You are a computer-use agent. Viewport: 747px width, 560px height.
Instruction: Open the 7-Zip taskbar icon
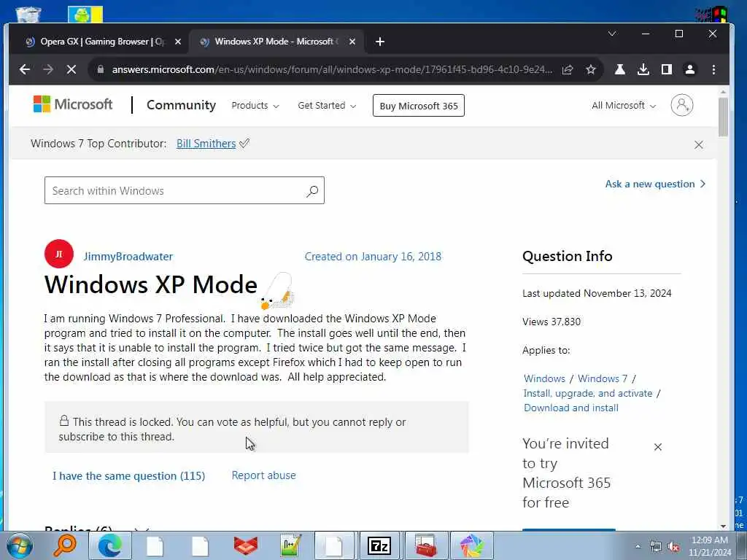click(379, 546)
